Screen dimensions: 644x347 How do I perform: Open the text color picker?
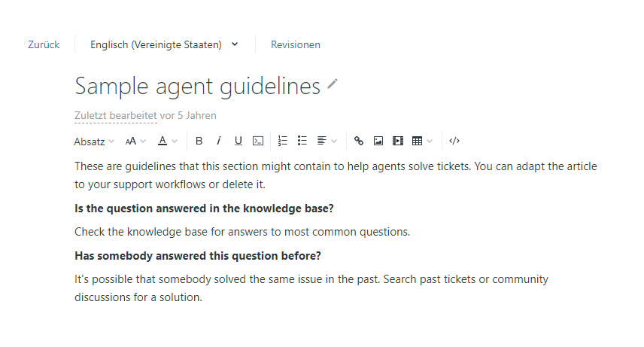click(167, 141)
